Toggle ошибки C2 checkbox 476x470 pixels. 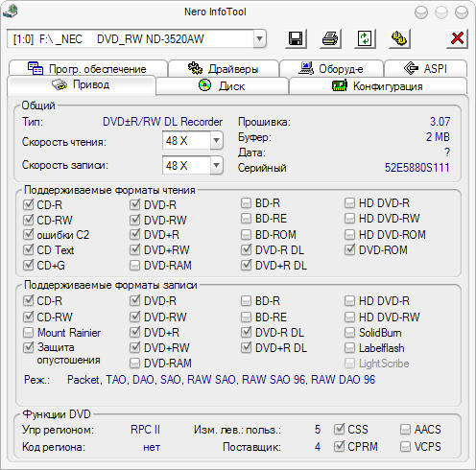point(29,234)
